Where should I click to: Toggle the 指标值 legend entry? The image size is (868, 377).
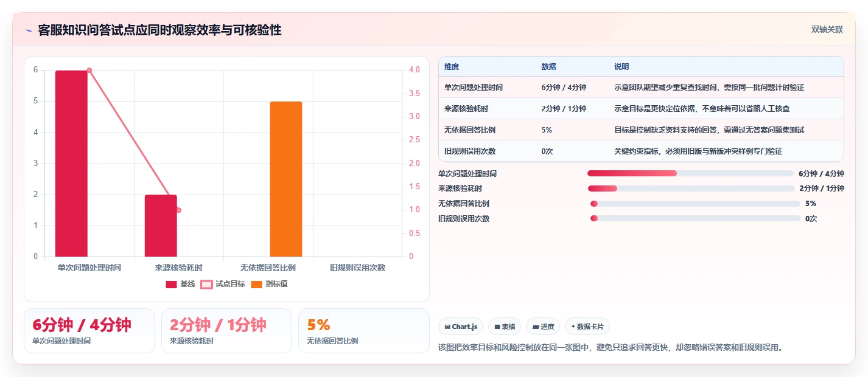270,284
